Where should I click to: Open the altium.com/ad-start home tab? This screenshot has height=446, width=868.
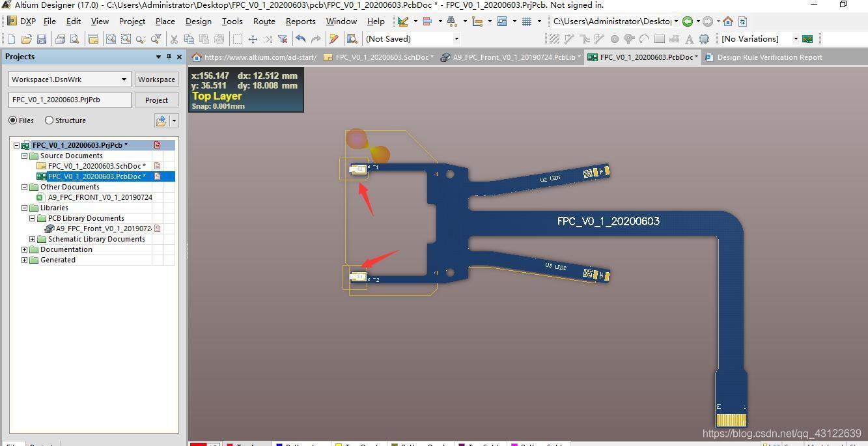[254, 57]
